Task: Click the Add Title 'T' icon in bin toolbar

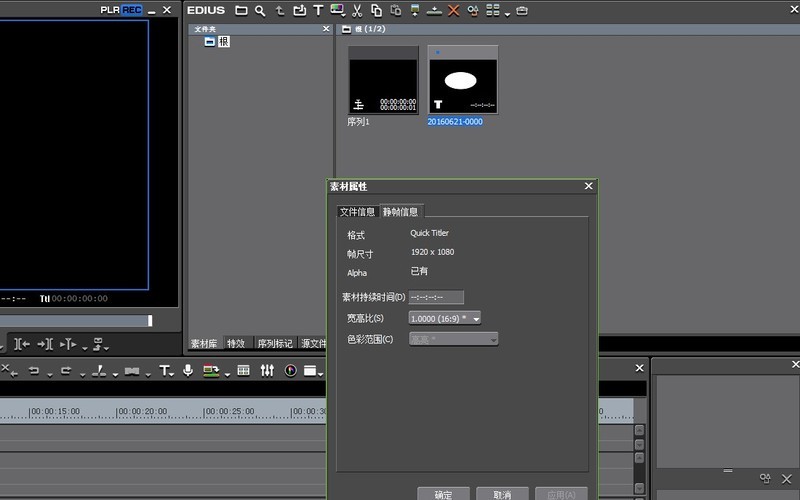Action: pos(318,10)
